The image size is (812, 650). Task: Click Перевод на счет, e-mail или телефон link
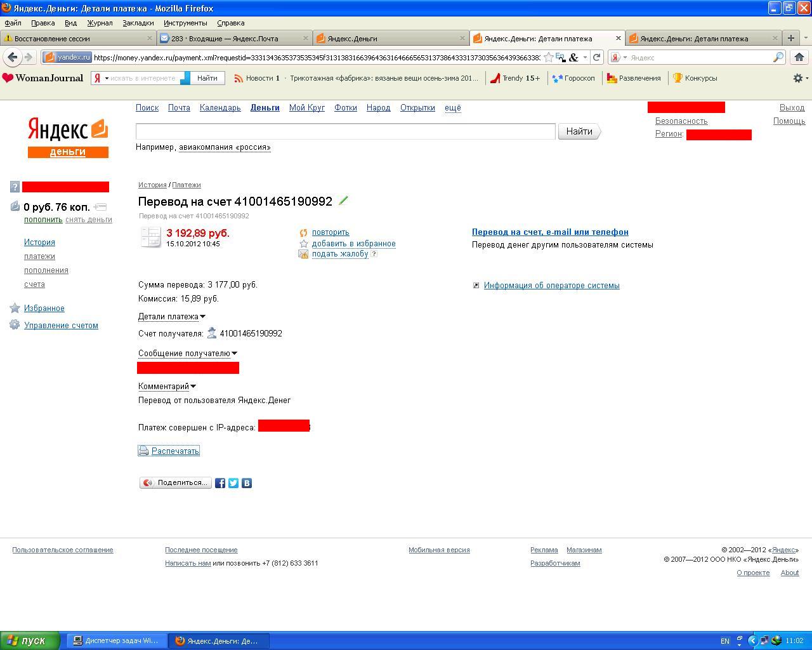pyautogui.click(x=550, y=232)
